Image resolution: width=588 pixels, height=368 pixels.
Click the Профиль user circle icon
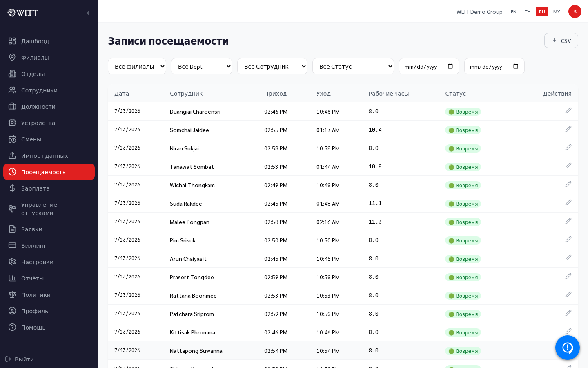[12, 311]
